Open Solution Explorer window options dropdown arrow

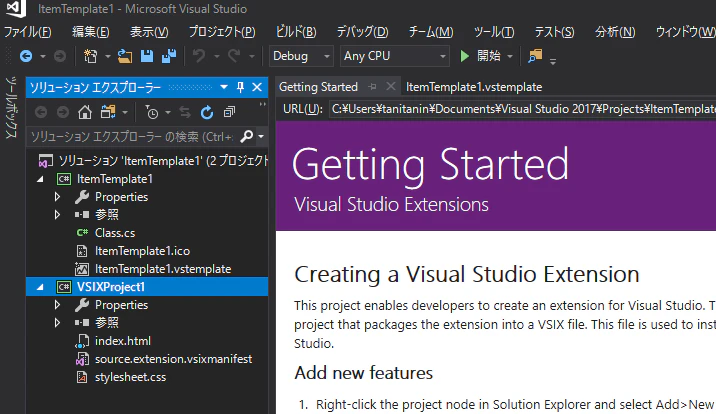(224, 87)
